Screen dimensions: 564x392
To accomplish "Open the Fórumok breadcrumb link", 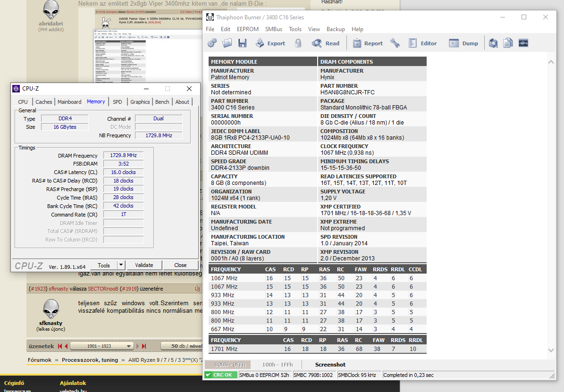I will coord(40,360).
